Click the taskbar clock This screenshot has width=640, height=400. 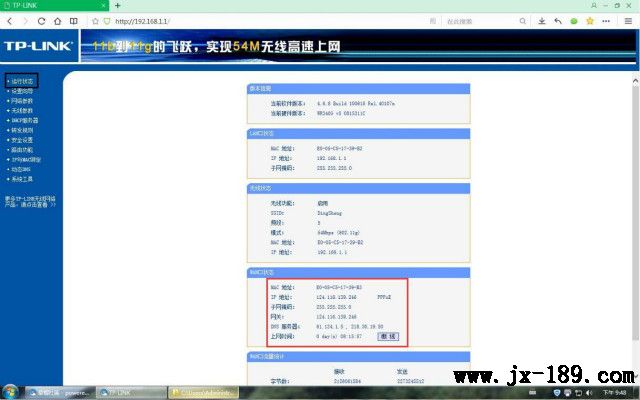click(x=615, y=393)
